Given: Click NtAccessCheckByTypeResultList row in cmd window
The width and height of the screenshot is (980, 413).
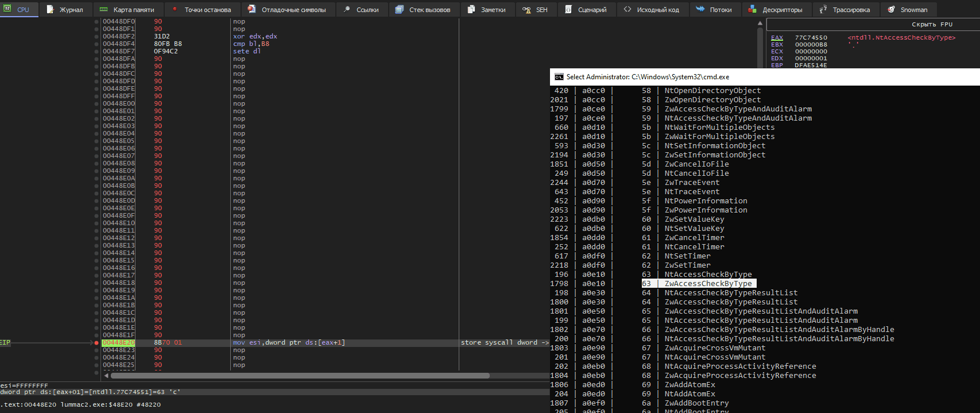Looking at the screenshot, I should point(731,292).
